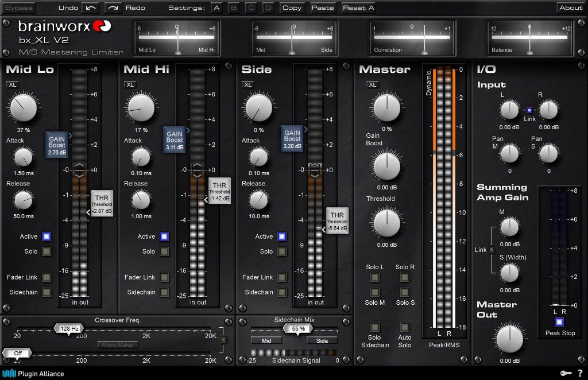Click the license key icon
This screenshot has height=380, width=588.
[x=566, y=373]
